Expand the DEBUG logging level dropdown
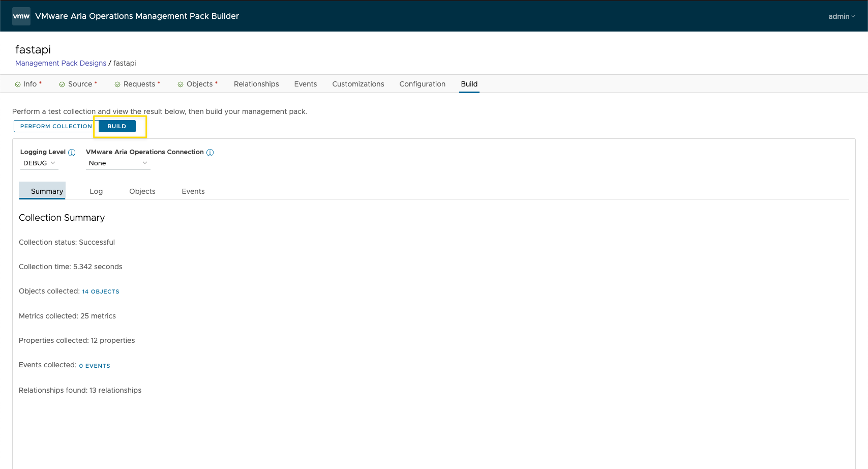The width and height of the screenshot is (868, 469). pos(39,163)
